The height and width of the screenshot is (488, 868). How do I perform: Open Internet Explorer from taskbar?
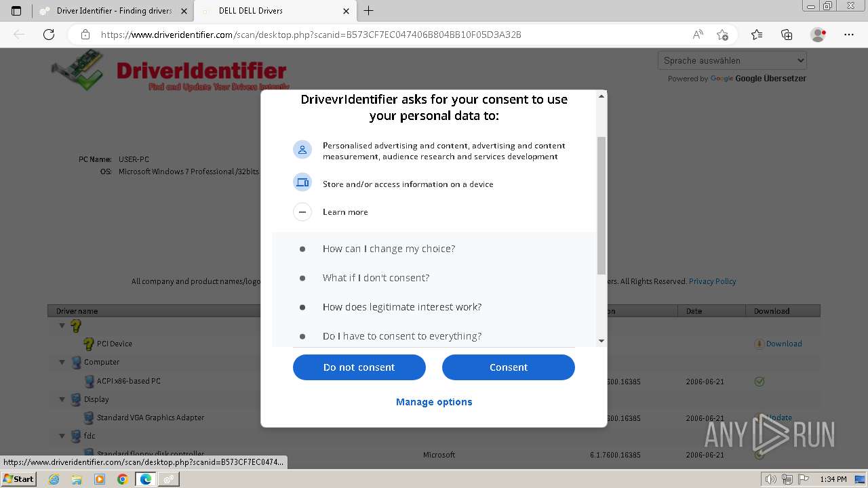click(x=54, y=479)
